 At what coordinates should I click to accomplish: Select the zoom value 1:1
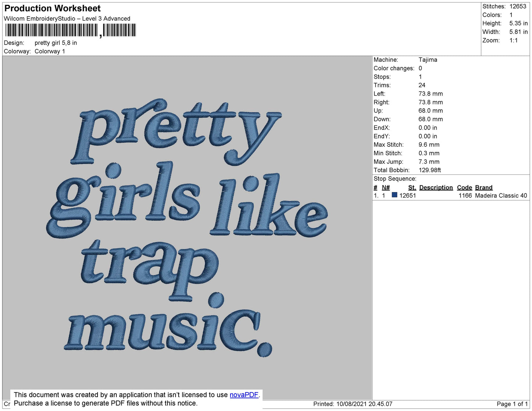pos(514,40)
